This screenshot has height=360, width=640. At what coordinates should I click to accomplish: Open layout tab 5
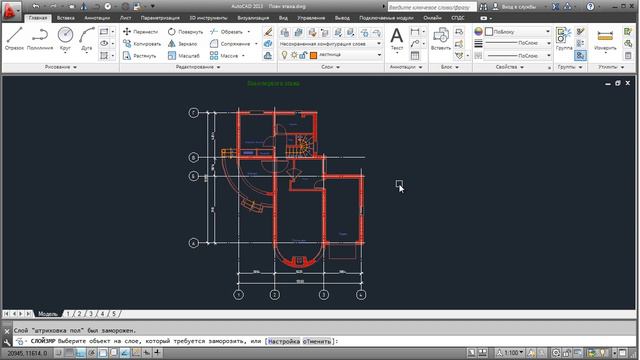(114, 314)
